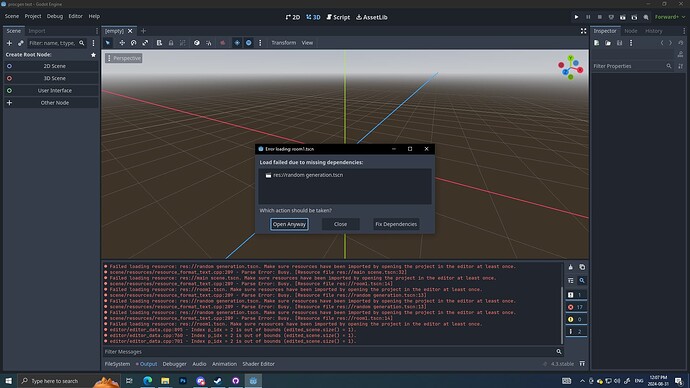
Task: Create a 2D Scene root node
Action: click(x=51, y=66)
